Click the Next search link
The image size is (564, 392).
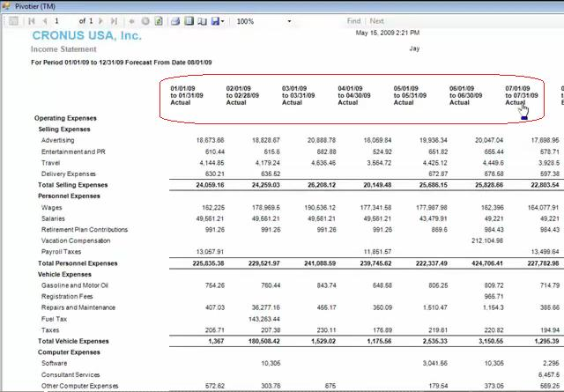(376, 21)
